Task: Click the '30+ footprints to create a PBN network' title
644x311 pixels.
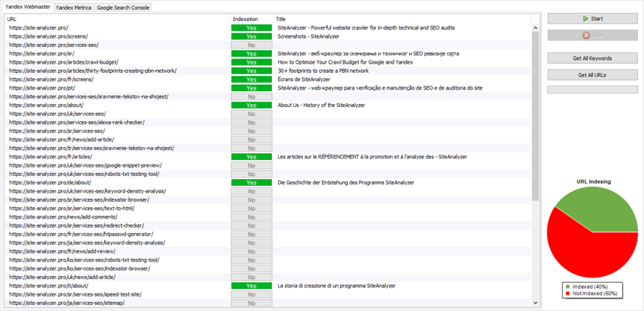Action: (x=323, y=71)
